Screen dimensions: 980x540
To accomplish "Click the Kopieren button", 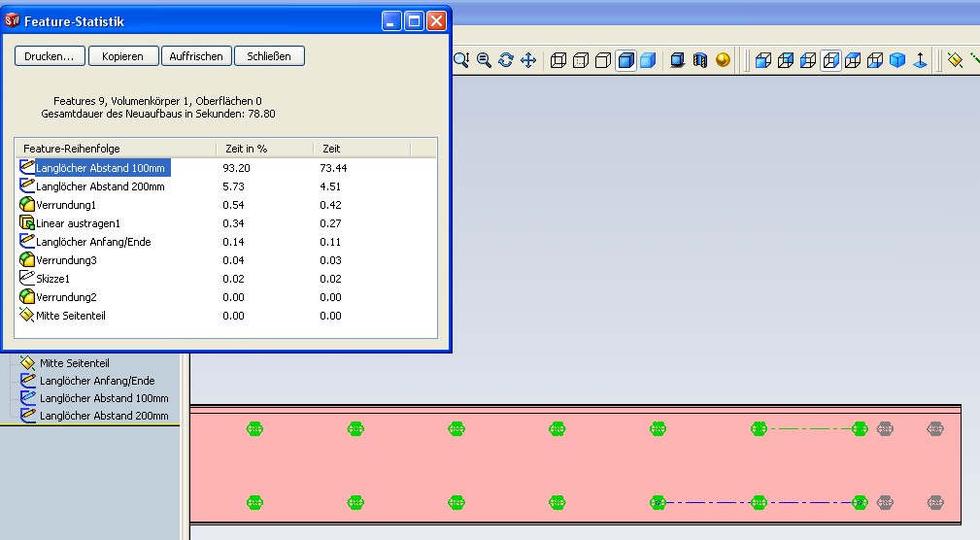I will click(122, 56).
